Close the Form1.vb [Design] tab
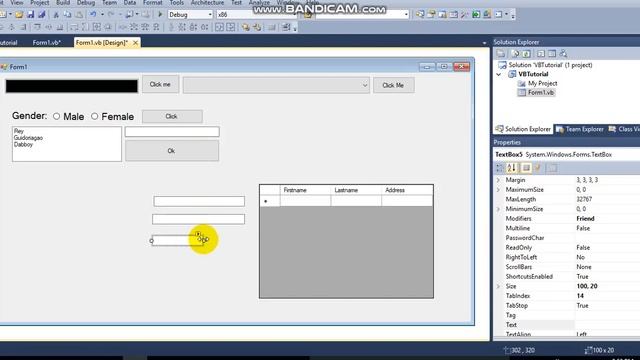Image resolution: width=640 pixels, height=360 pixels. pos(135,42)
